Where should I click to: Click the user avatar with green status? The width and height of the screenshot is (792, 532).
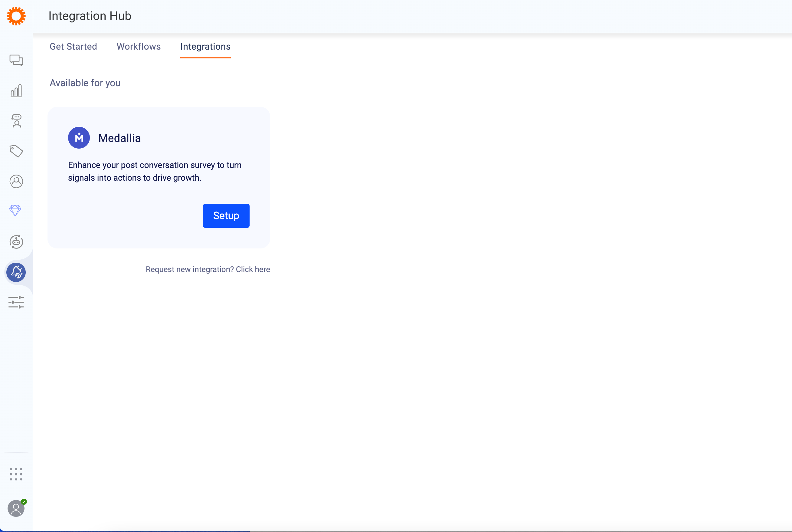point(16,508)
